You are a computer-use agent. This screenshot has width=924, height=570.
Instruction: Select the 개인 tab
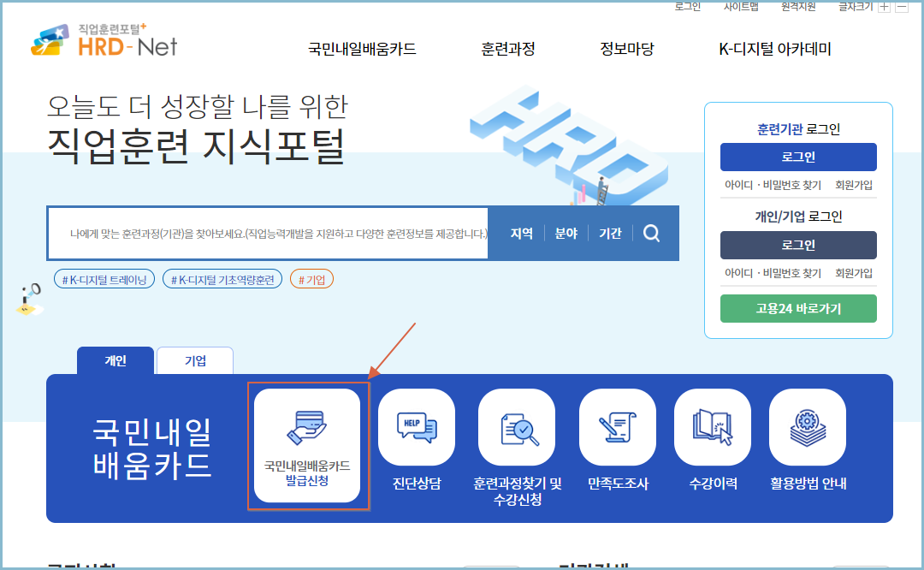coord(115,360)
